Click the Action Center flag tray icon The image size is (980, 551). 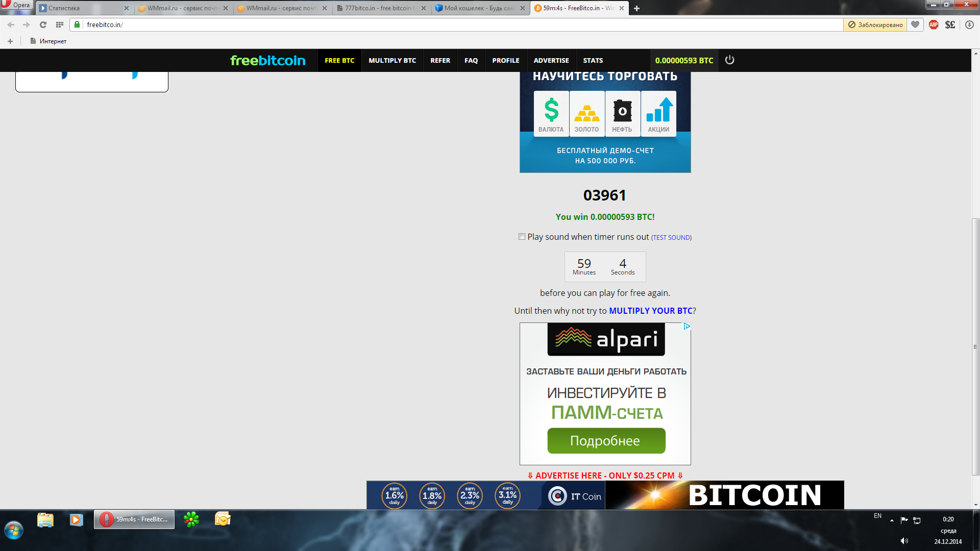[x=904, y=520]
